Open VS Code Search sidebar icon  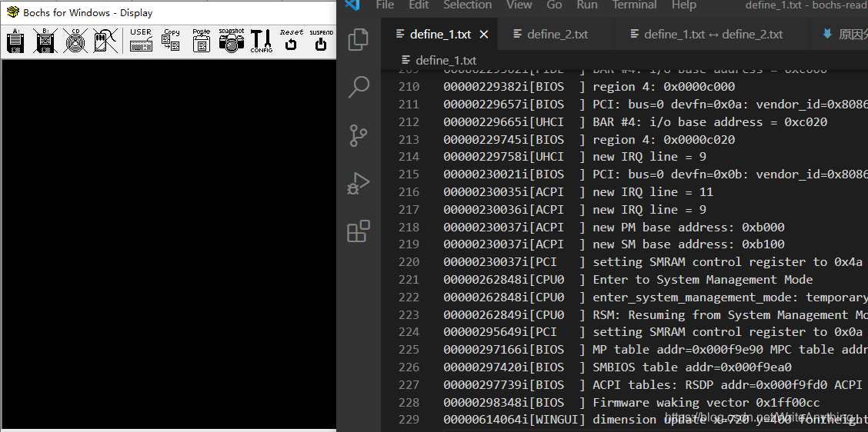click(358, 87)
